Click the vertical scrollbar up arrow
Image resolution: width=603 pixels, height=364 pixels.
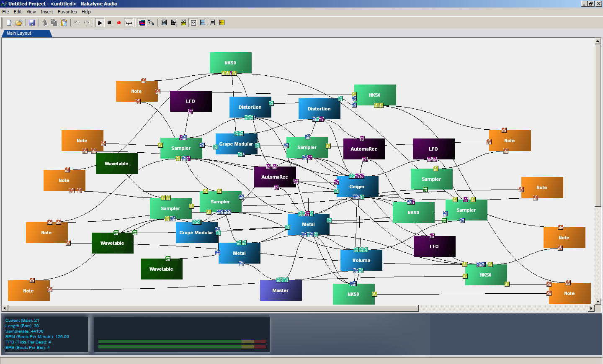click(x=598, y=41)
